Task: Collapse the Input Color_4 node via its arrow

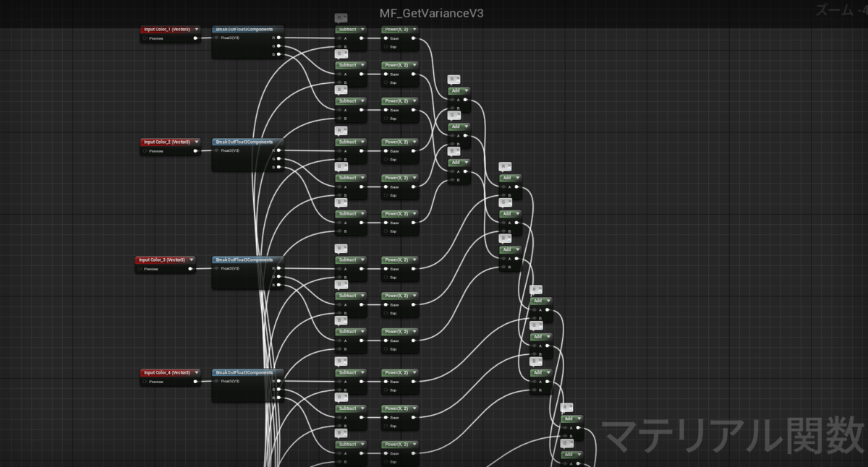Action: pyautogui.click(x=197, y=373)
